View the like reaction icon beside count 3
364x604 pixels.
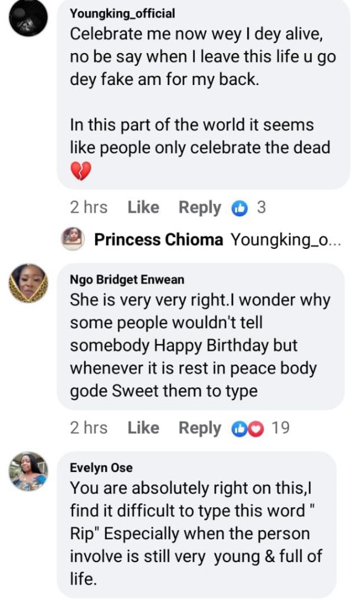240,208
